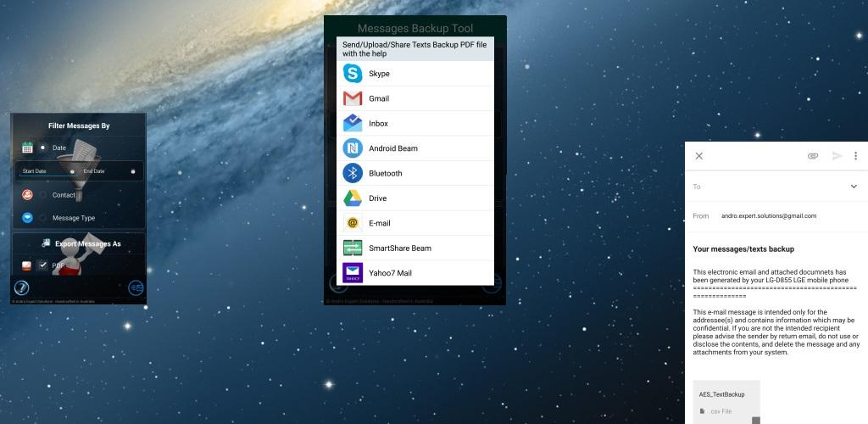
Task: Tap the Inbox app icon
Action: pyautogui.click(x=352, y=123)
